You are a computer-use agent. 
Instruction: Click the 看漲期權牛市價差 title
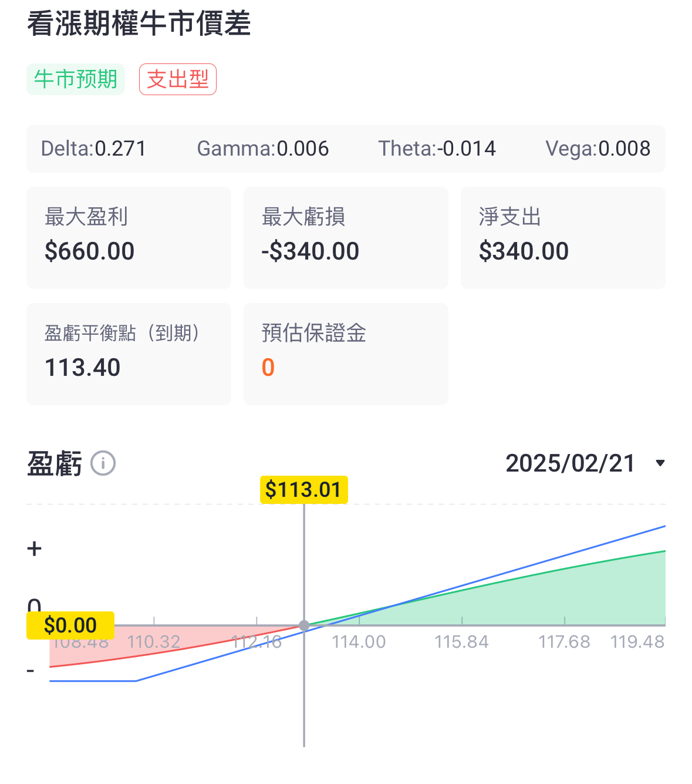pos(139,23)
